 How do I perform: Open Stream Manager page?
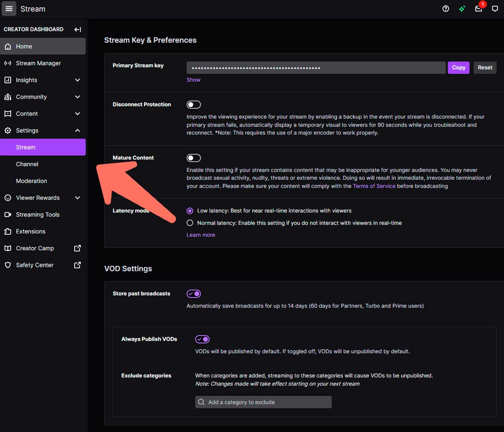click(x=43, y=63)
